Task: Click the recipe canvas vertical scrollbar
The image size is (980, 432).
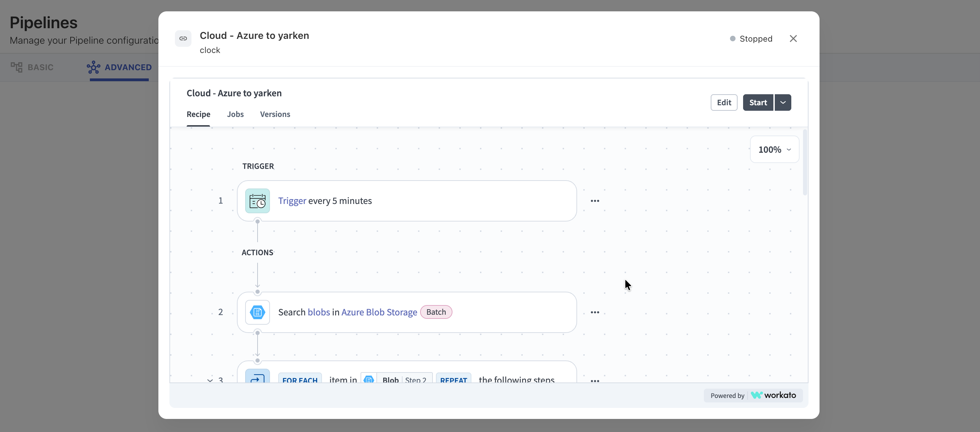Action: pos(805,163)
